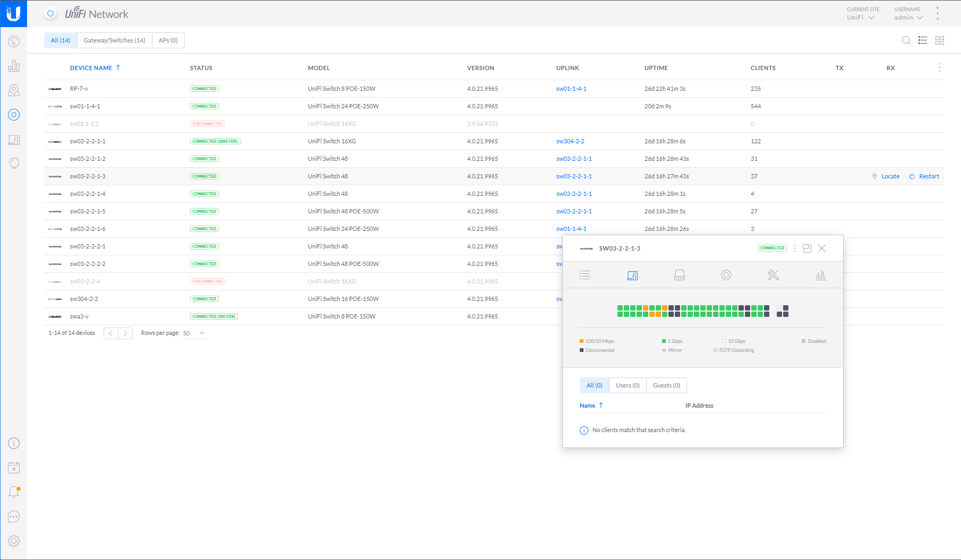Click top-right SFP port square

click(x=786, y=308)
